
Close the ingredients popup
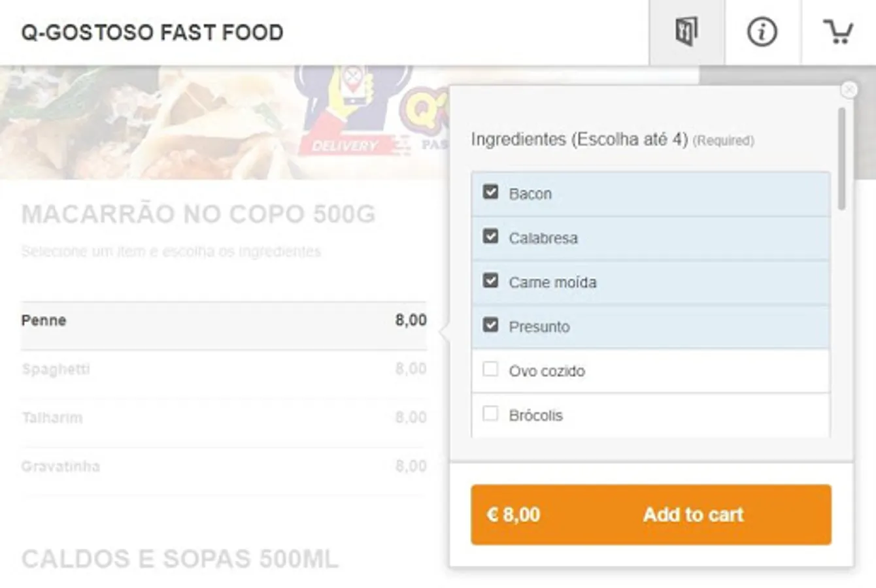tap(849, 90)
